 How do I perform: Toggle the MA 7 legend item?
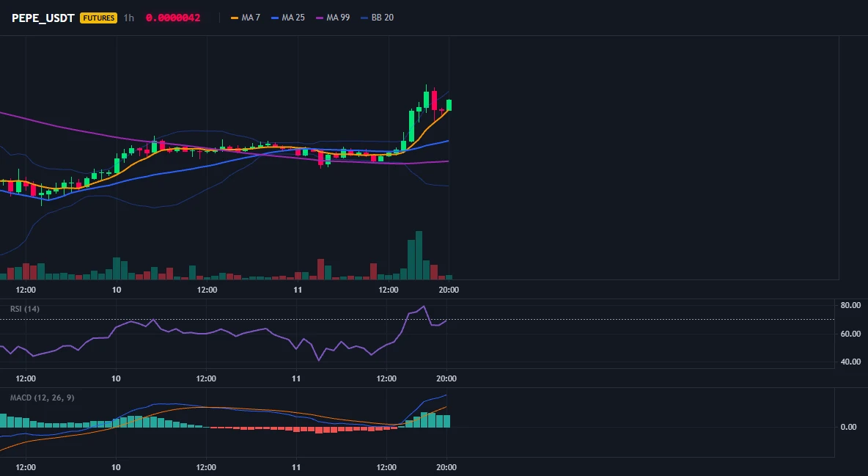pos(246,18)
